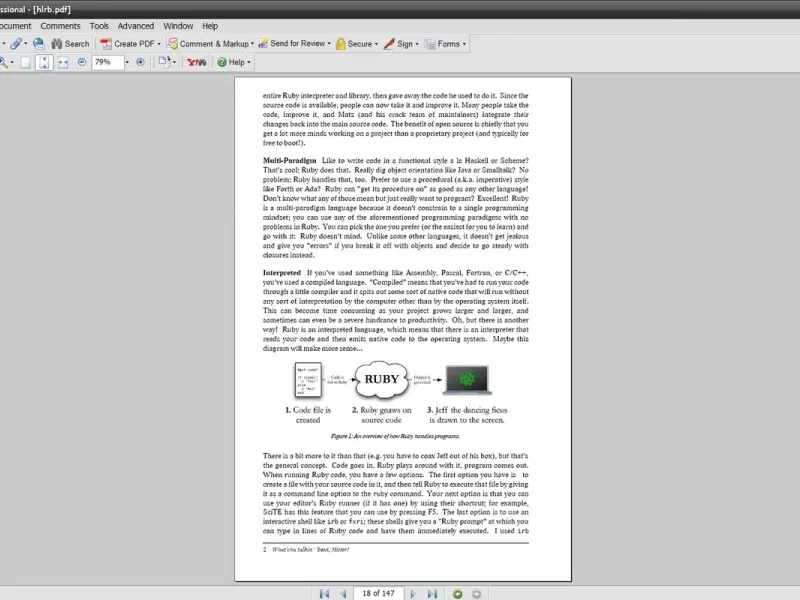Click the green Previous View button
Image resolution: width=800 pixels, height=600 pixels.
tap(458, 594)
